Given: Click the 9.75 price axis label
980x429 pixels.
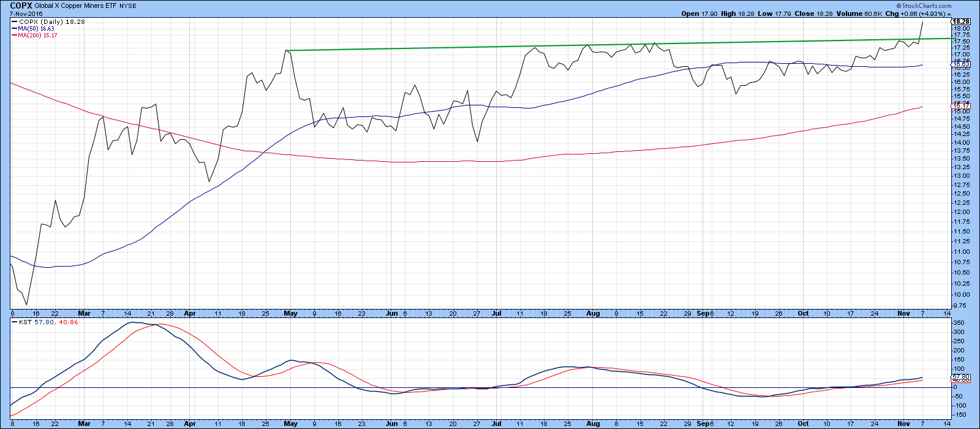Looking at the screenshot, I should pos(961,305).
